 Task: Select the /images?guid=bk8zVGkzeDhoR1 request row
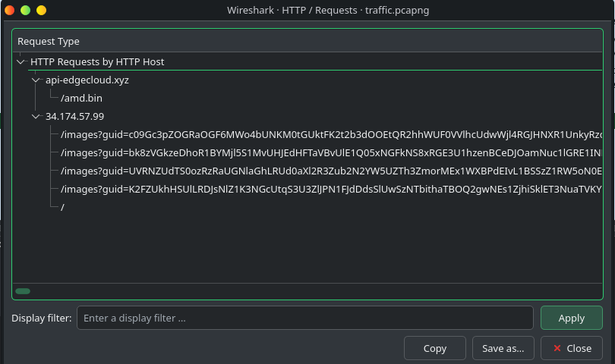tap(331, 153)
